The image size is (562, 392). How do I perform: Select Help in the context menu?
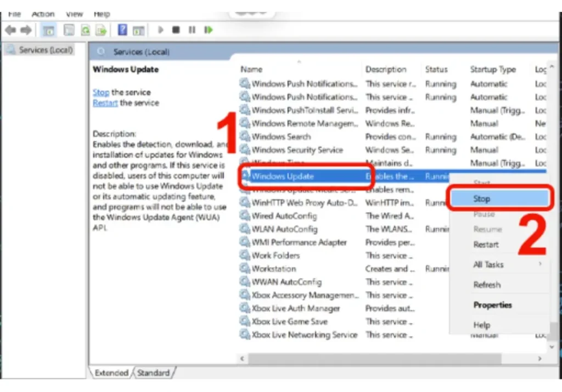481,325
